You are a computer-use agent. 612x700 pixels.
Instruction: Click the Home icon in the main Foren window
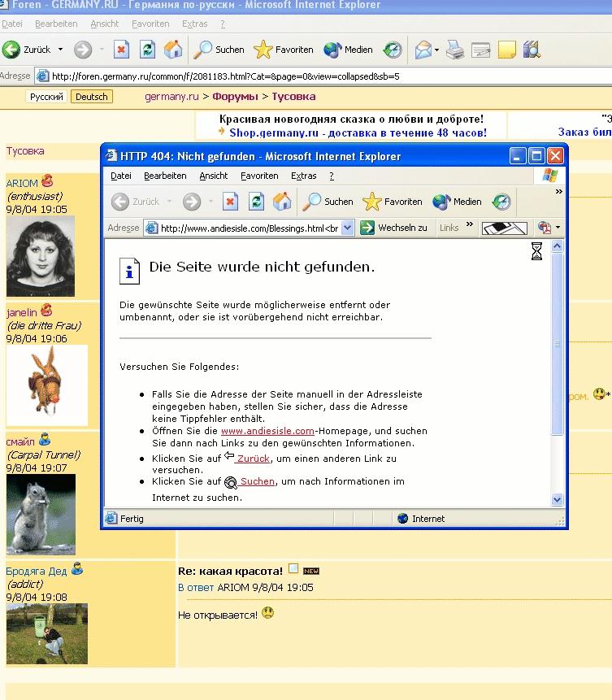pyautogui.click(x=173, y=50)
